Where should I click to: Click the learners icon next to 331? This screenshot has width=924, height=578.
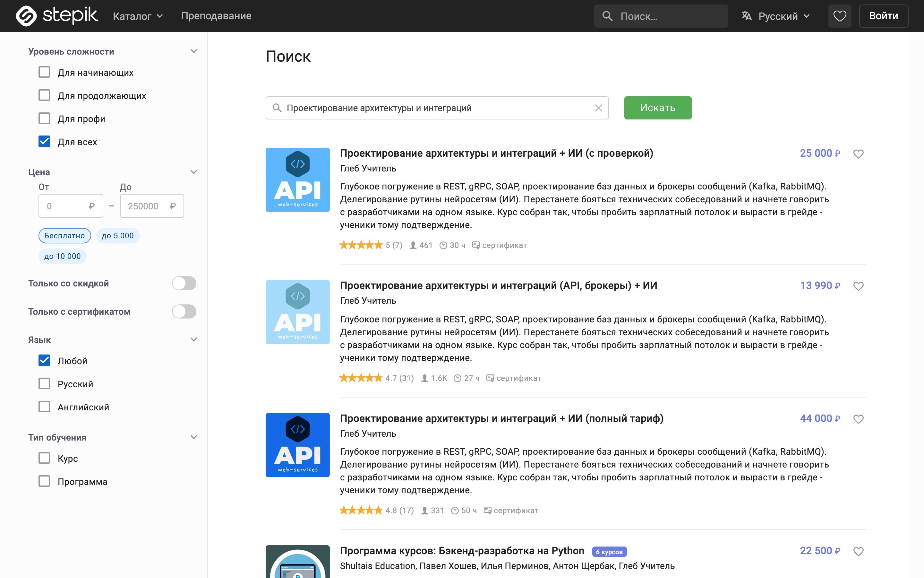tap(424, 511)
